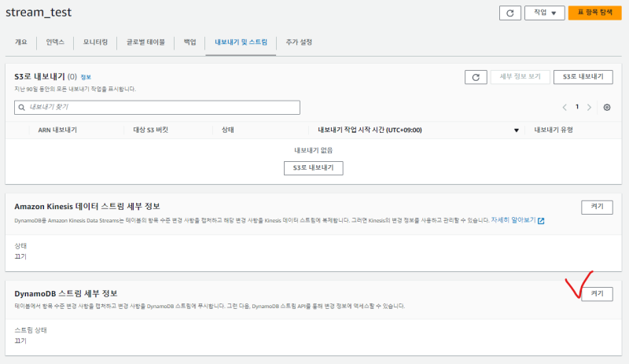The width and height of the screenshot is (629, 364).
Task: Turn on DynamoDB stream with 켜기 button
Action: point(597,294)
